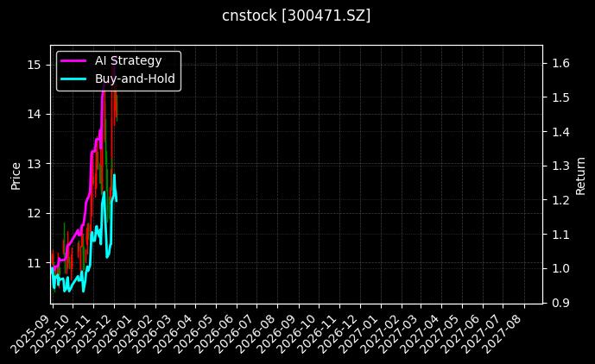Click the 11 price tick label
595x364 pixels.
pos(34,262)
